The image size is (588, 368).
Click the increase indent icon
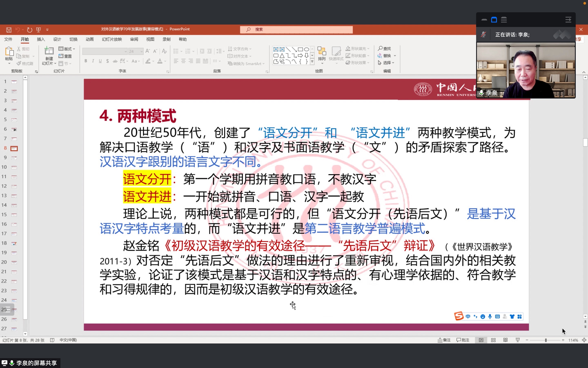pos(209,51)
